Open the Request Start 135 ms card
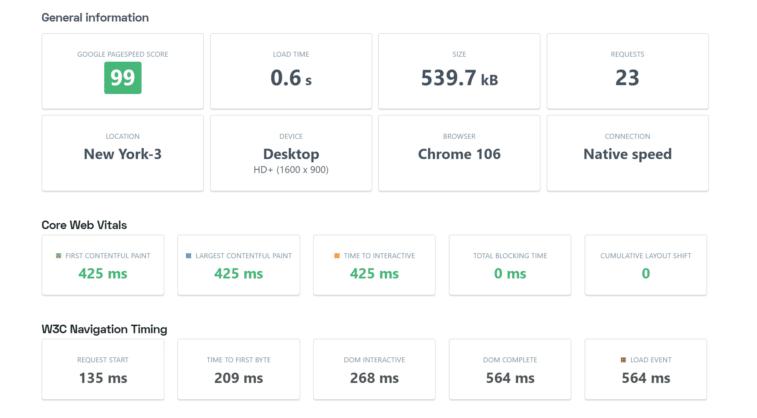Screen dimensions: 757x418 coord(102,369)
